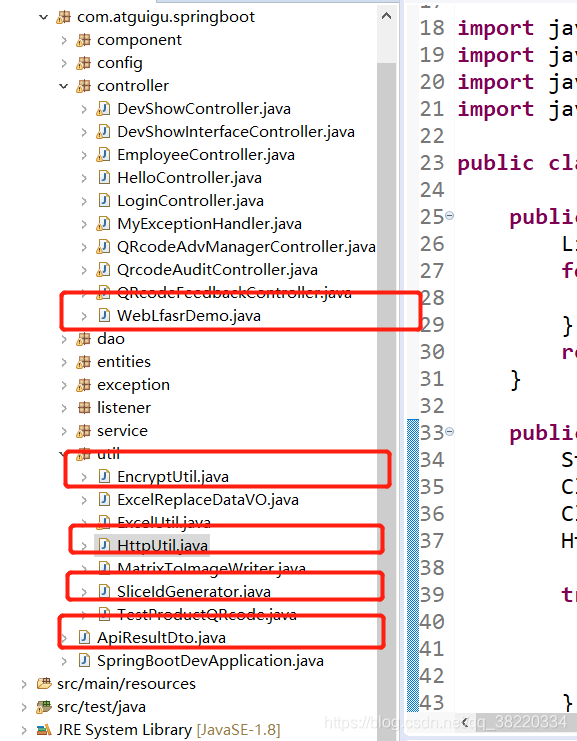Click the com.atguigu.springboot package icon

point(63,17)
